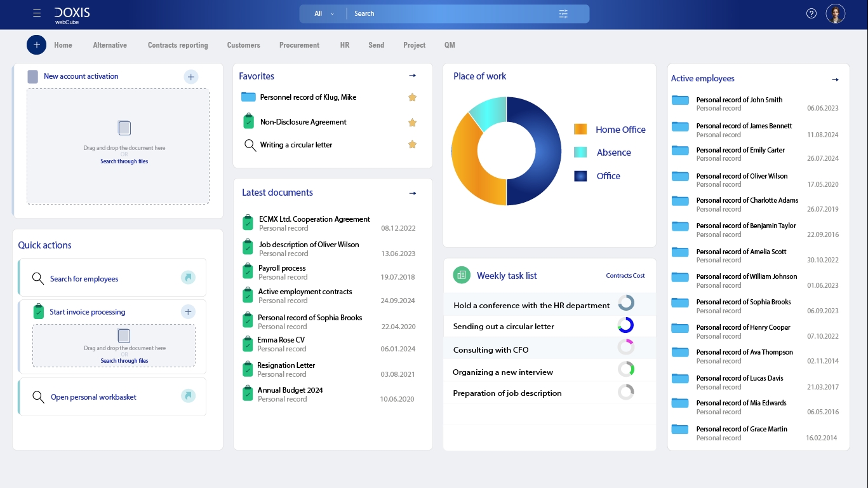The width and height of the screenshot is (868, 488).
Task: Click the Weekly task list green icon
Action: 462,275
